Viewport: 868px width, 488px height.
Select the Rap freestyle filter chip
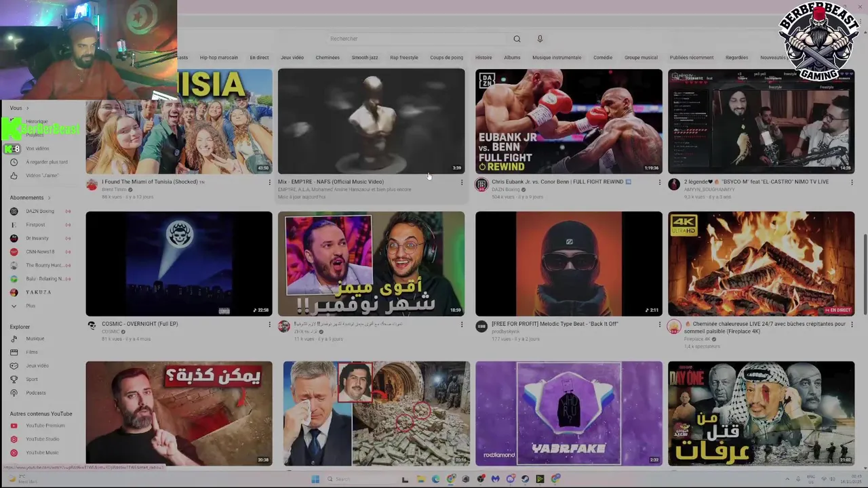click(x=404, y=58)
